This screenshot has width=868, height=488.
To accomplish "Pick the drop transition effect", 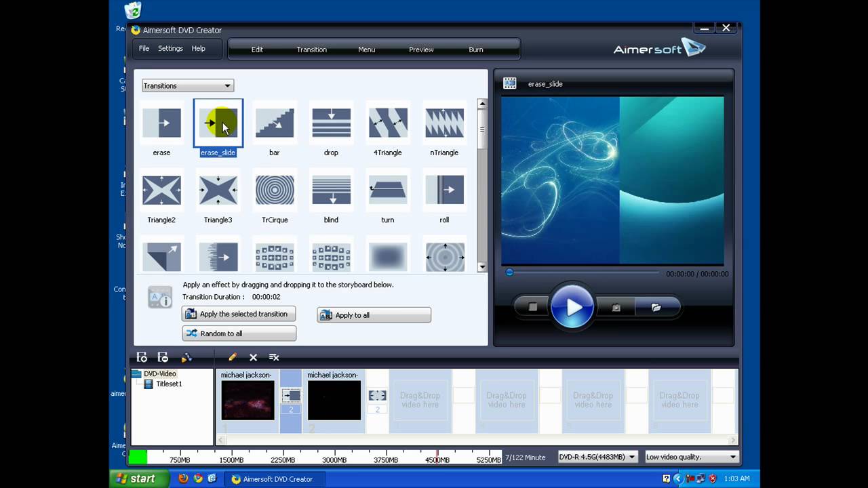I will 331,123.
